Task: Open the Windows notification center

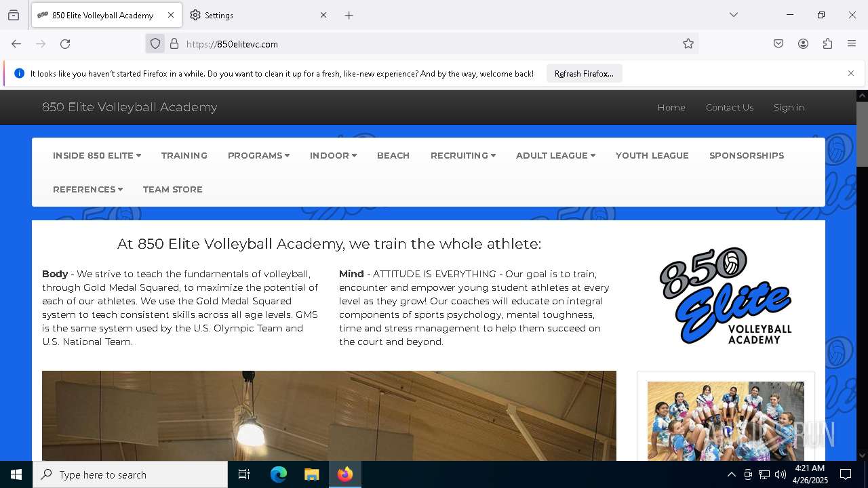Action: pos(846,474)
